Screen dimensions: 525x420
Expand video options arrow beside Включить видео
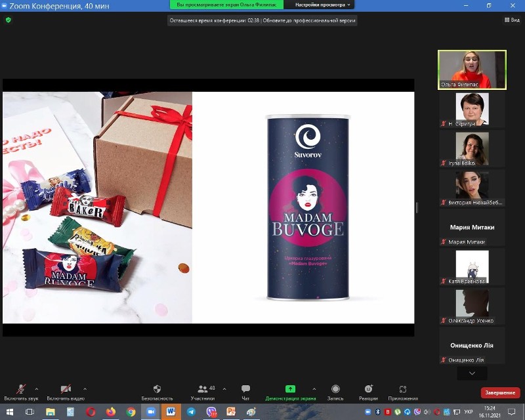tap(85, 389)
